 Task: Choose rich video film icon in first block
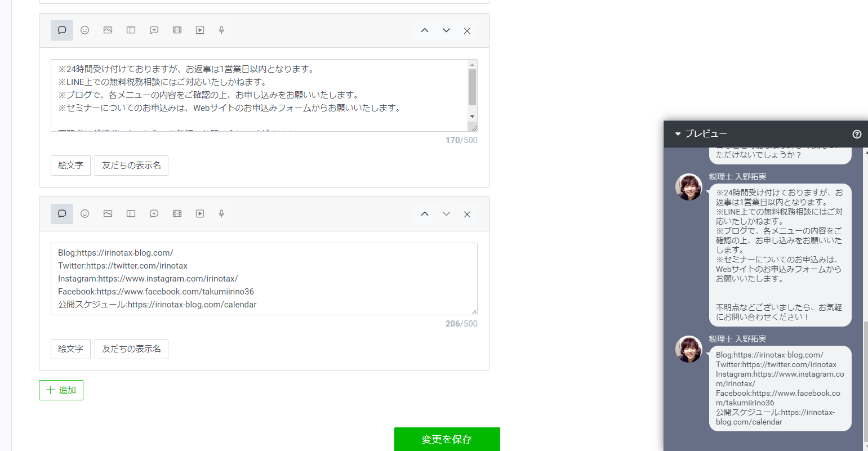point(177,30)
